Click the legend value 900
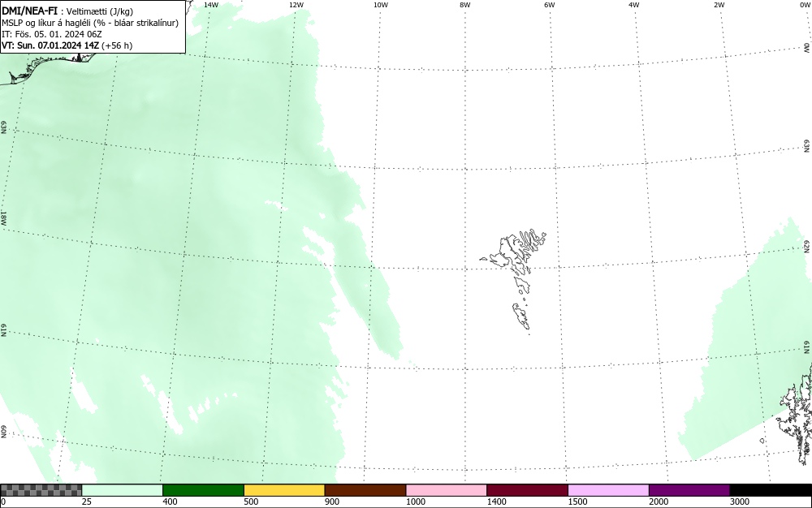This screenshot has width=812, height=508. [x=332, y=502]
